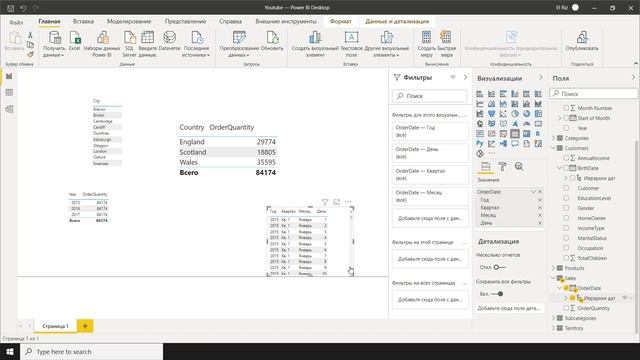The height and width of the screenshot is (360, 640).
Task: Expand the Territory table
Action: point(554,328)
